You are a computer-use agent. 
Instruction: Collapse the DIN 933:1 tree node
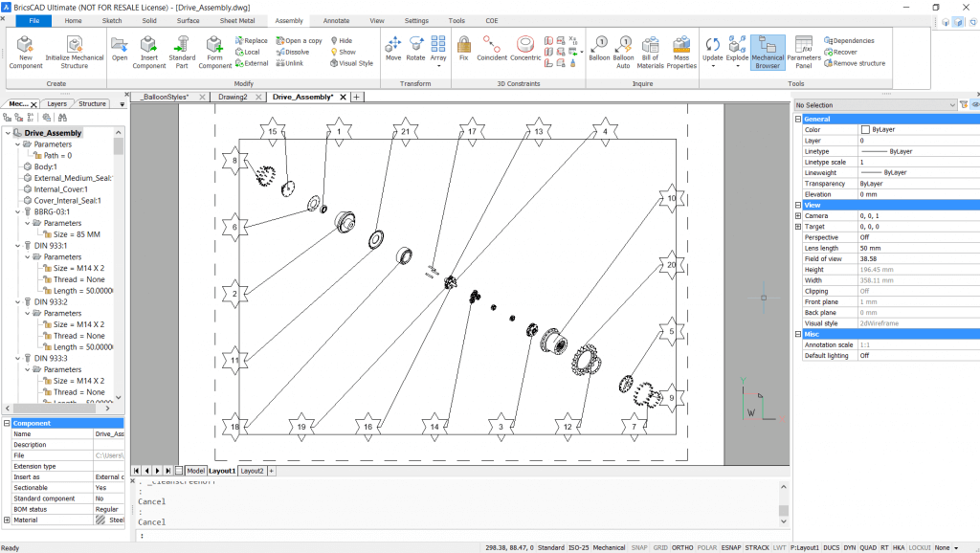pyautogui.click(x=17, y=246)
